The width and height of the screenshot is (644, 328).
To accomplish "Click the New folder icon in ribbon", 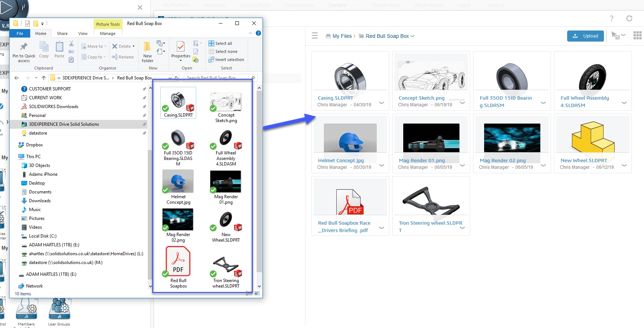I will click(147, 47).
